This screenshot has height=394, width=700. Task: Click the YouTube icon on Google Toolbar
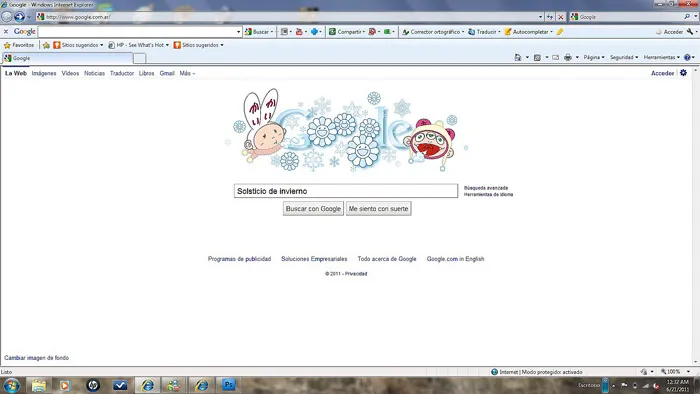tap(299, 32)
